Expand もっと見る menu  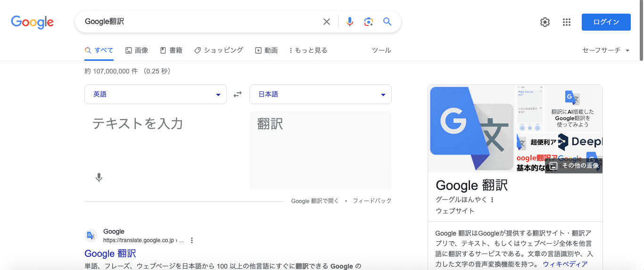[x=308, y=50]
